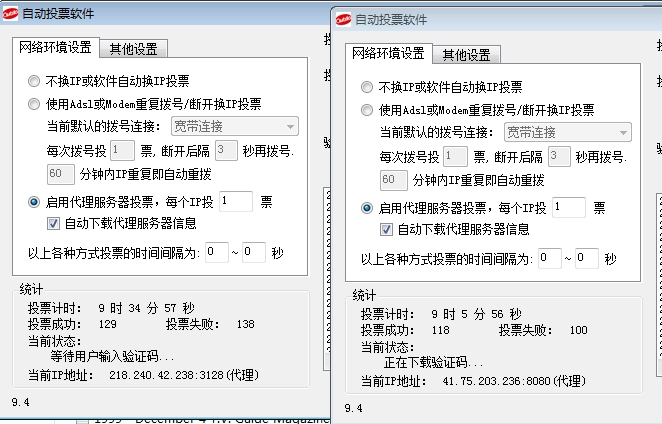Click 每次拨号投 ticket count field in left window

coord(122,150)
